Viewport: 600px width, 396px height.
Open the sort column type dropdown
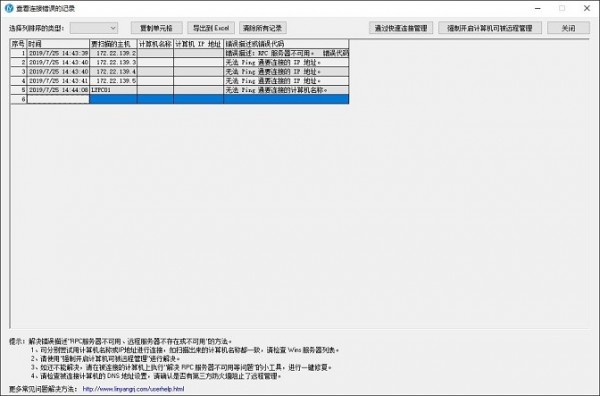94,28
